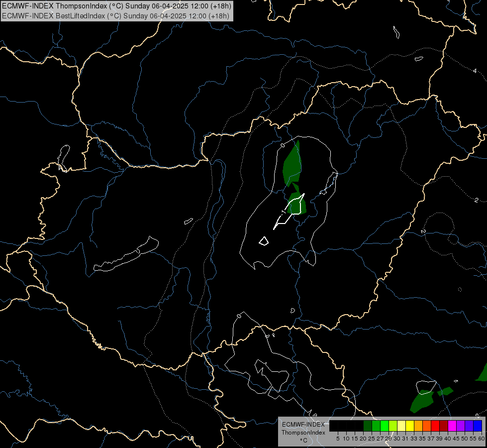Click legend tick value 37
Screen dimensions: 487x448
point(431,439)
